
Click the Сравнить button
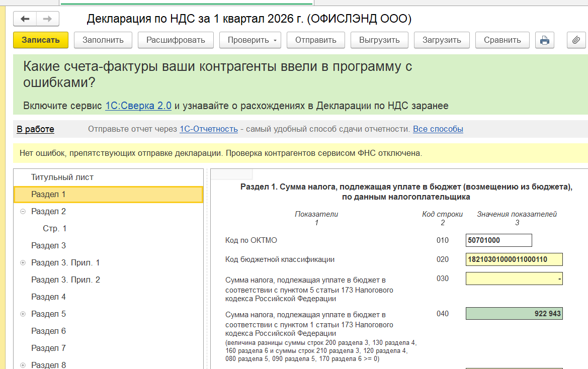[502, 40]
